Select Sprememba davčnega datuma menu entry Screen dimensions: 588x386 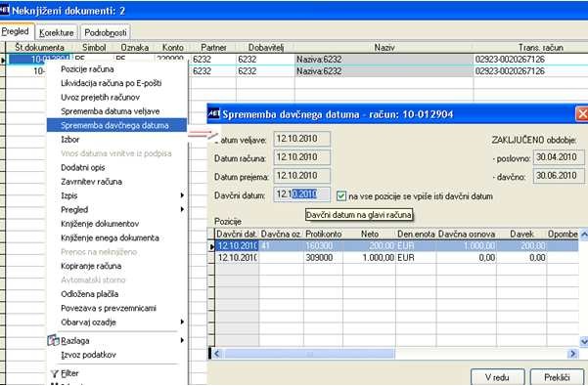116,125
